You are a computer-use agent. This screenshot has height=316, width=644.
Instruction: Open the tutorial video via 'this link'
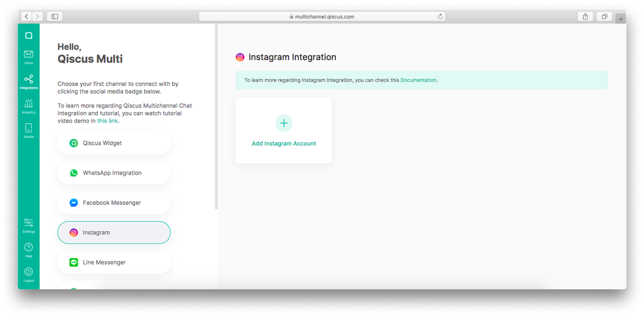pos(108,120)
